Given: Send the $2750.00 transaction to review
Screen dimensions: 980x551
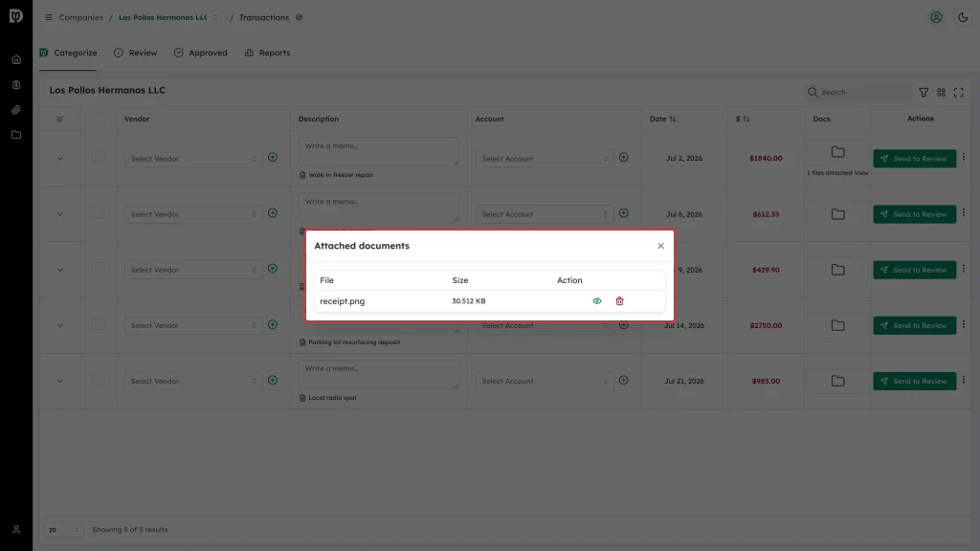Looking at the screenshot, I should (x=914, y=325).
